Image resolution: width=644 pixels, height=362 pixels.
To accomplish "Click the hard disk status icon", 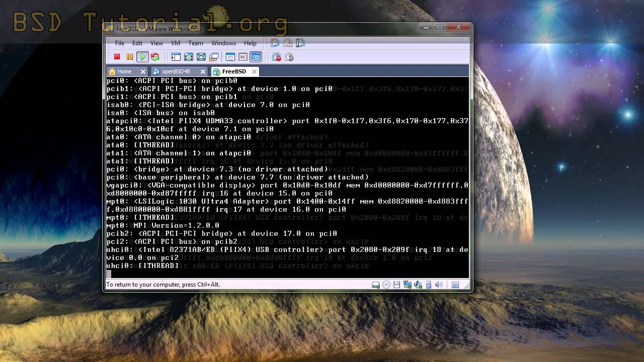I will 376,285.
